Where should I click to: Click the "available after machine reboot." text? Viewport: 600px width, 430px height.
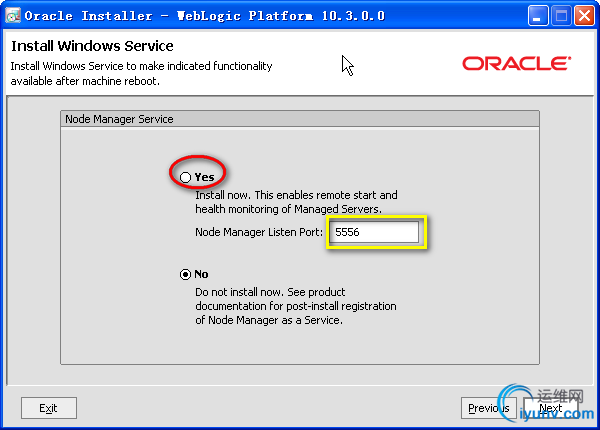(x=85, y=81)
